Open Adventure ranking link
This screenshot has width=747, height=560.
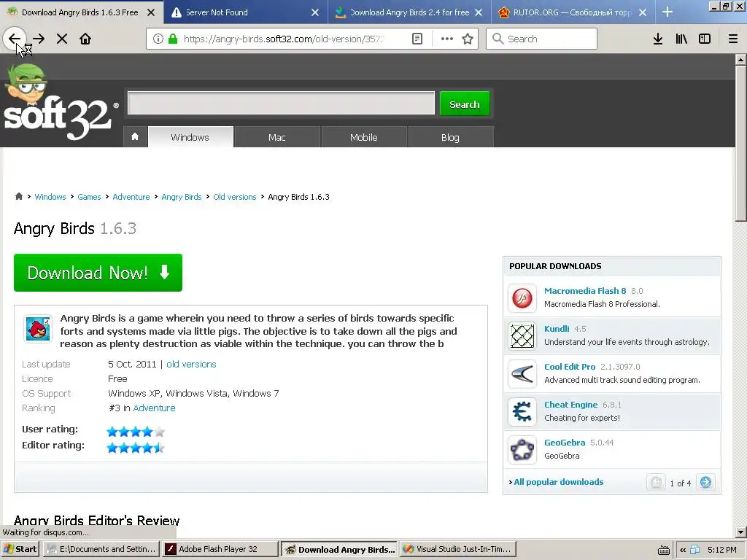click(155, 408)
